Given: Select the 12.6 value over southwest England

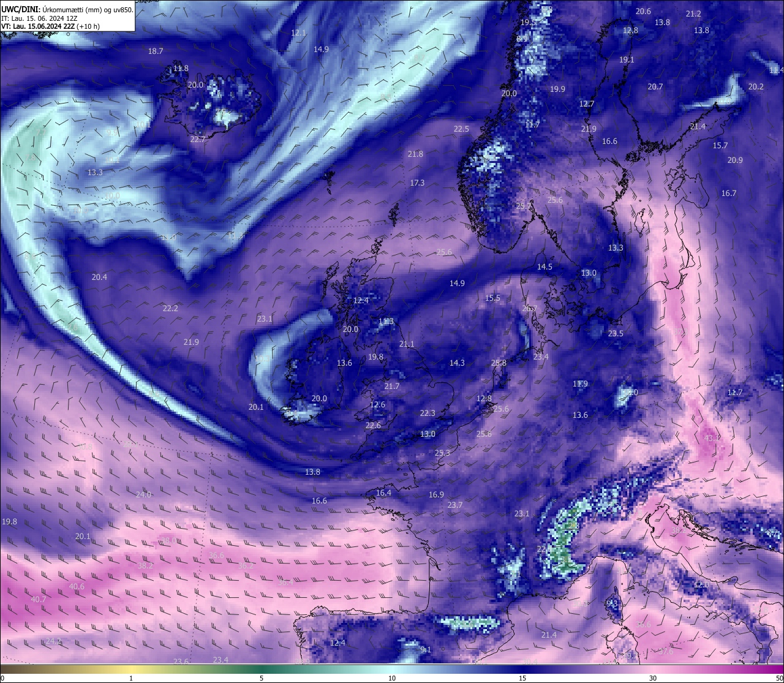Looking at the screenshot, I should pos(377,405).
